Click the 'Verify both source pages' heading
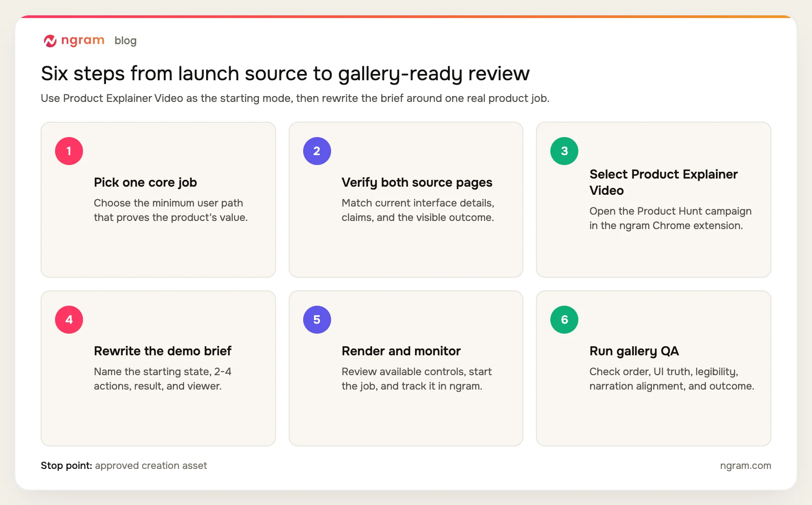The width and height of the screenshot is (812, 505). coord(417,182)
